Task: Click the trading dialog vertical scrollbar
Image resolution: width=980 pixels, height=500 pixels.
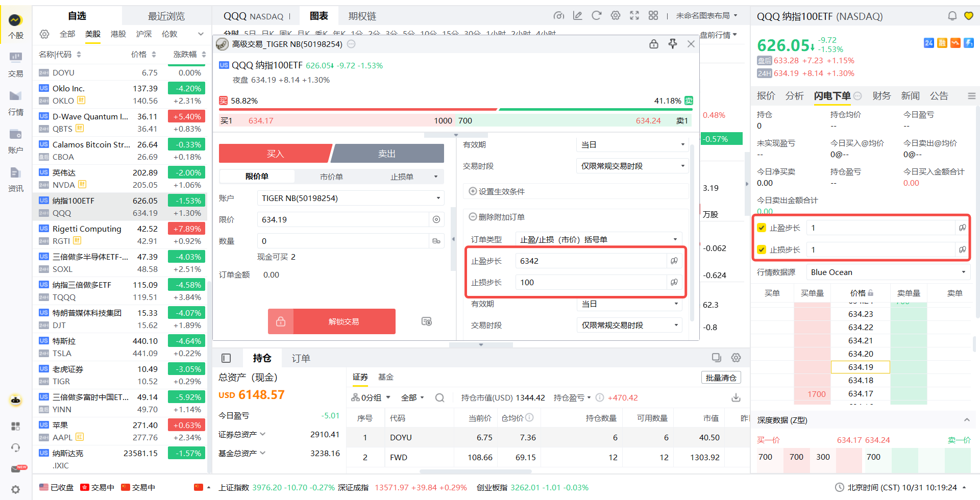Action: pyautogui.click(x=692, y=232)
